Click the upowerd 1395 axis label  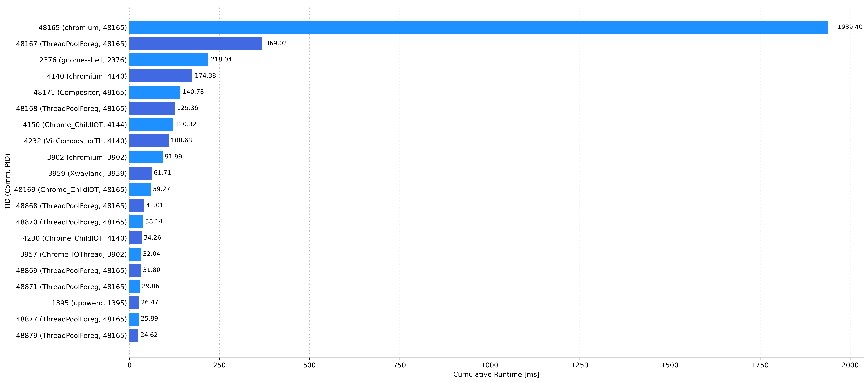[89, 303]
